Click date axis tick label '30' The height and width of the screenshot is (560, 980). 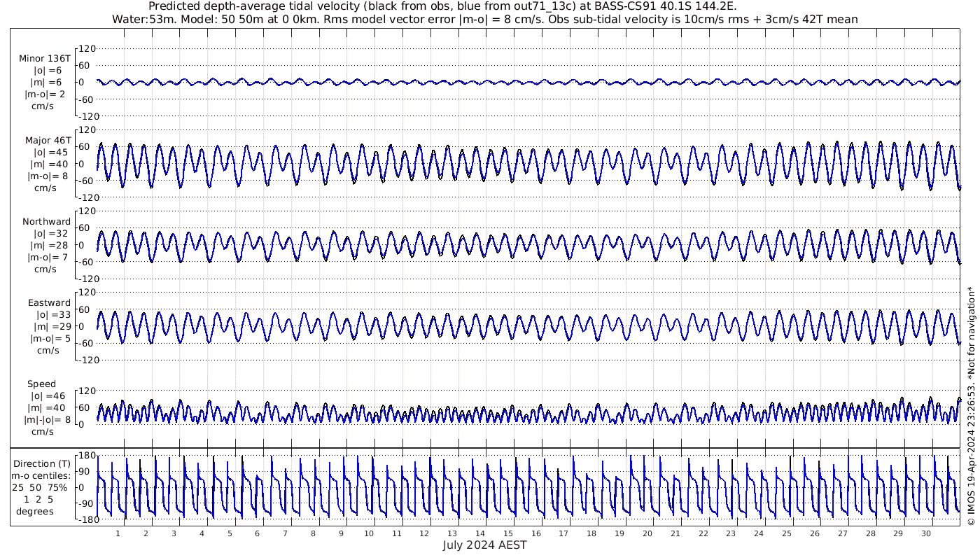pyautogui.click(x=926, y=533)
